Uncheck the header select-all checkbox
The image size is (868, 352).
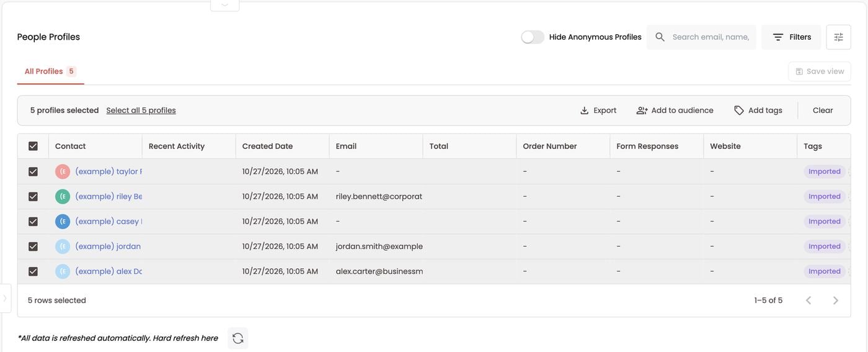coord(33,147)
